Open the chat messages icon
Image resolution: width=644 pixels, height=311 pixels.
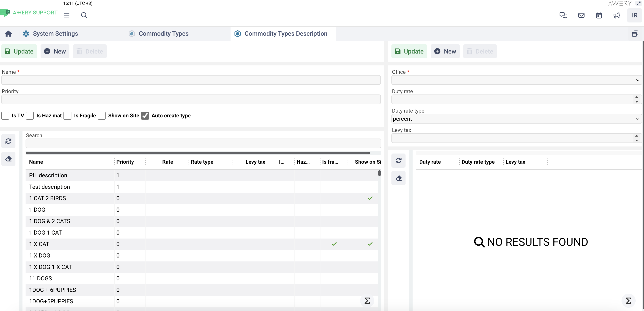(563, 15)
